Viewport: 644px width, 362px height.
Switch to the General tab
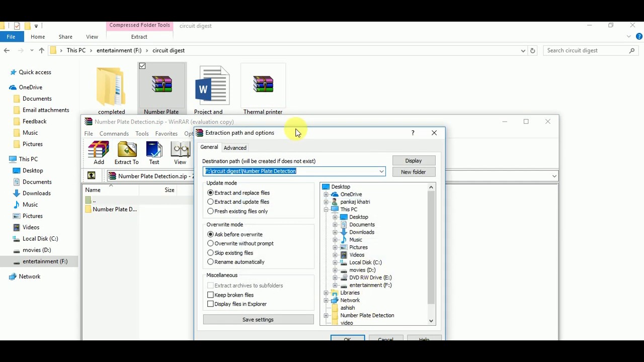click(209, 147)
